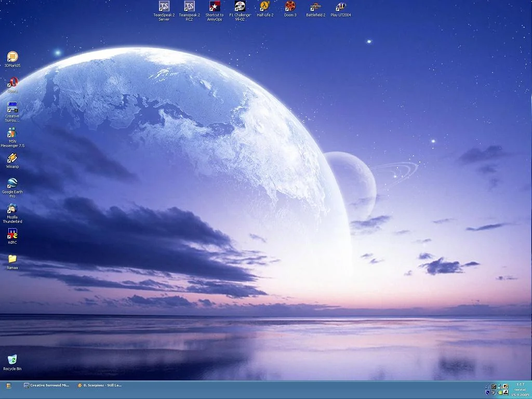Launch the Teamspeak 2 RC2 shortcut
The height and width of the screenshot is (399, 532).
189,7
